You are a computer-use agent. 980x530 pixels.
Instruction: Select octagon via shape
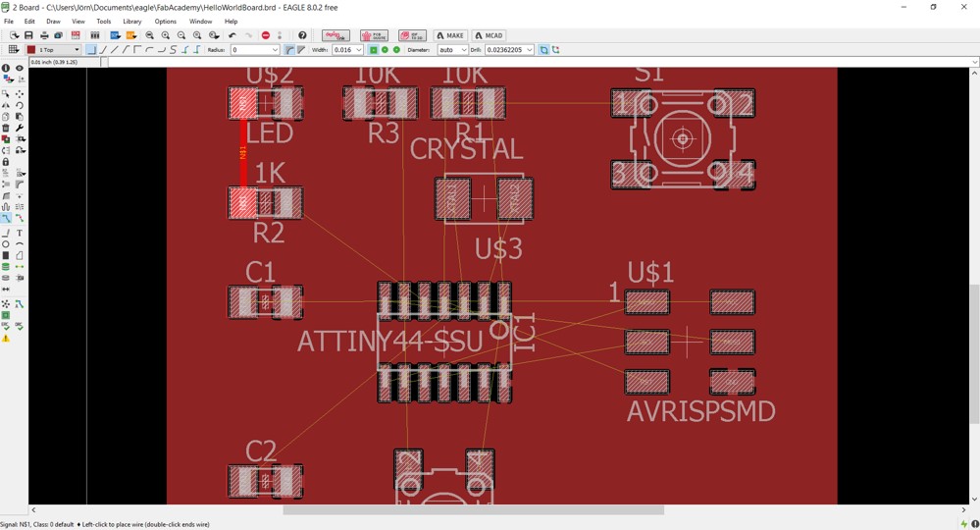(397, 49)
